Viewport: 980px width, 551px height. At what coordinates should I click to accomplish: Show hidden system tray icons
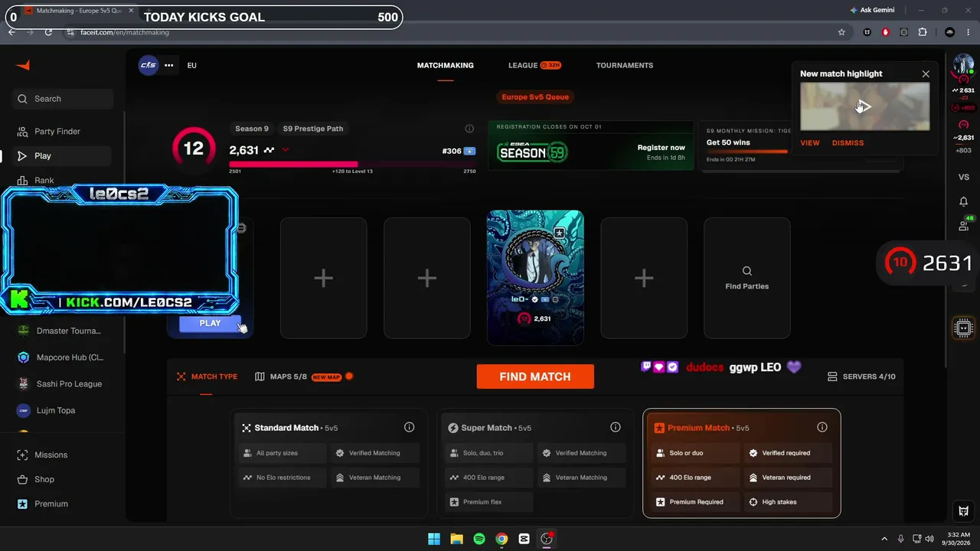pyautogui.click(x=884, y=539)
